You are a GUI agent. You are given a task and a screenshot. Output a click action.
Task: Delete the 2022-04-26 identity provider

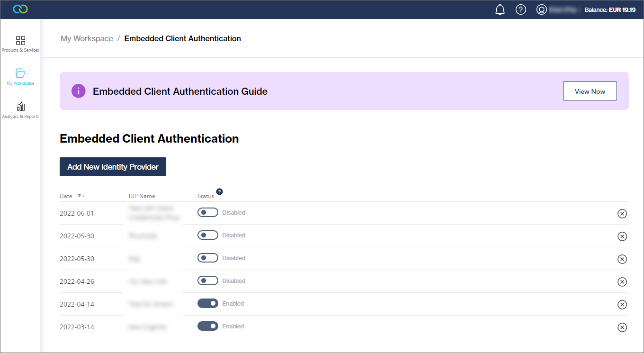tap(622, 282)
